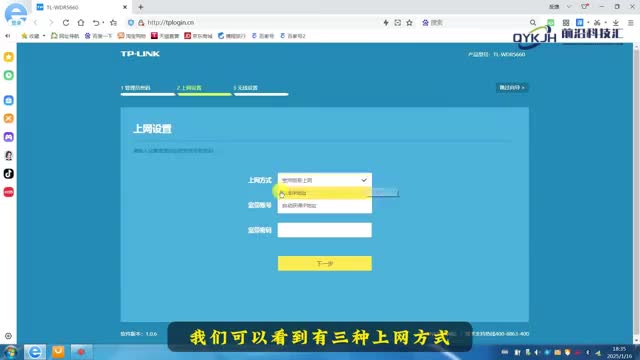Viewport: 640px width, 360px height.
Task: Open the 京东商城 bookmark
Action: point(198,36)
